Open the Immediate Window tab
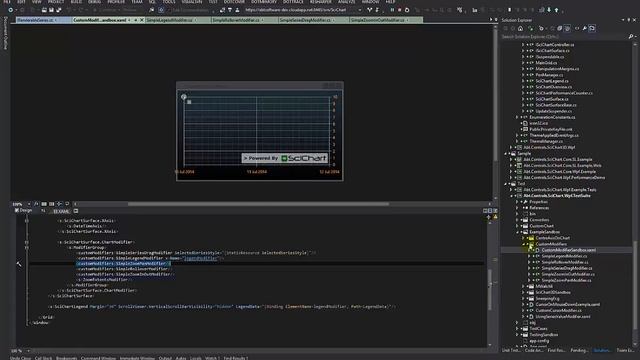This screenshot has width=640, height=360. pos(137,358)
